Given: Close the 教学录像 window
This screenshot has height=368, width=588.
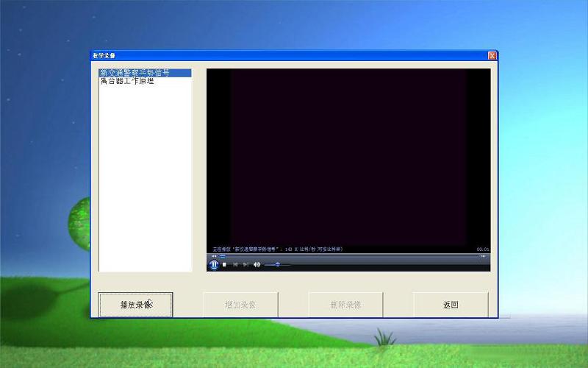Looking at the screenshot, I should pos(492,55).
